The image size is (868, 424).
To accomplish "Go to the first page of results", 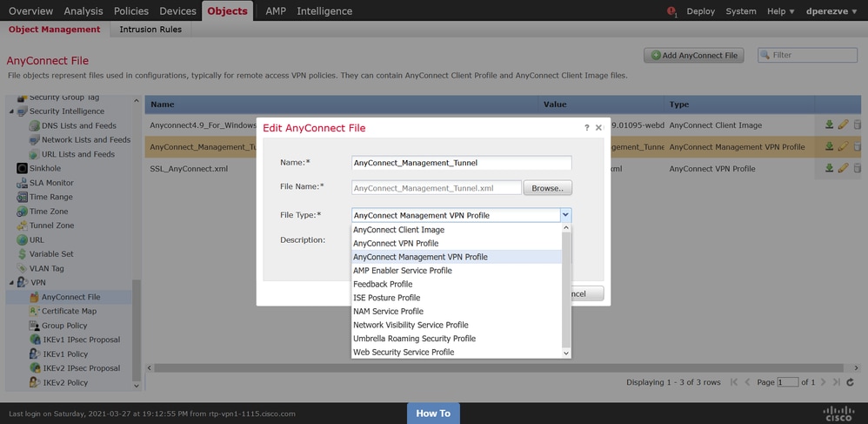I will pyautogui.click(x=734, y=382).
